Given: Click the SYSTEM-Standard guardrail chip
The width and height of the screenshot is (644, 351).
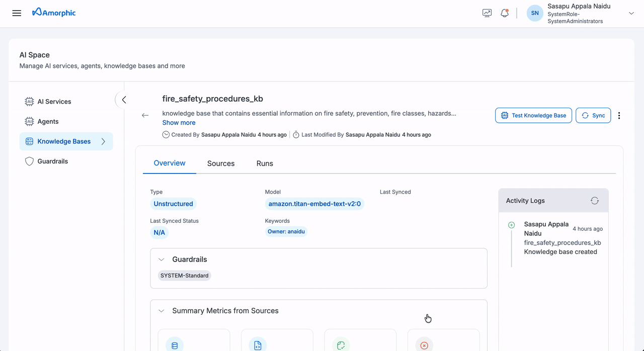Looking at the screenshot, I should pyautogui.click(x=184, y=275).
